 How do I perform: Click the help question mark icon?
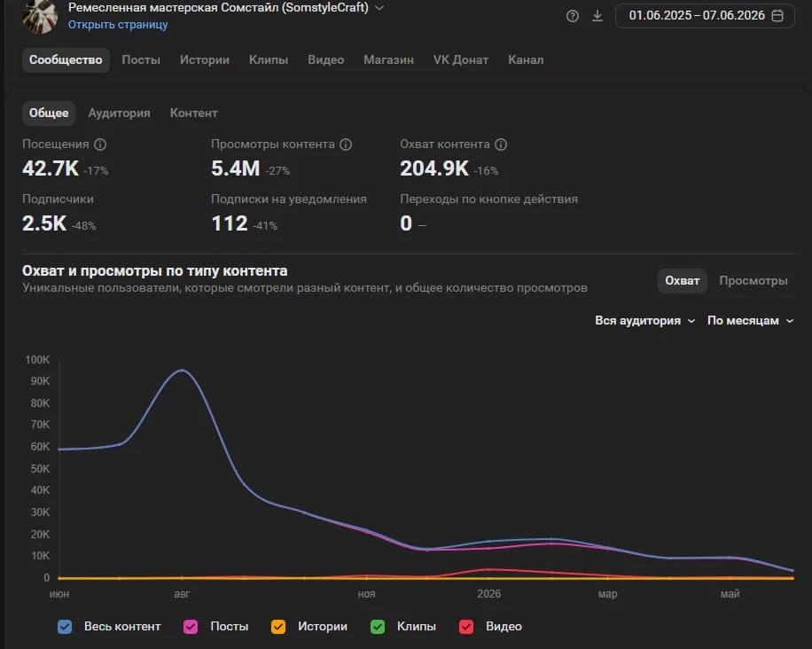click(x=573, y=16)
